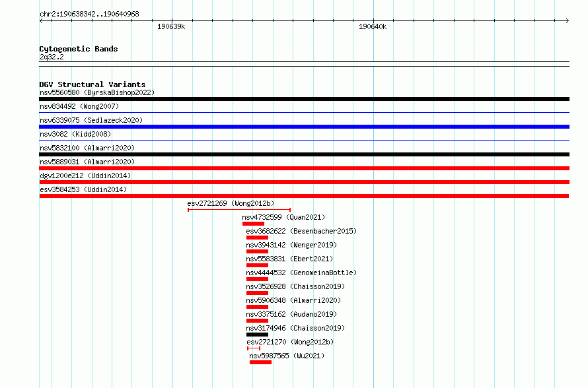Click the DGV Structural Variants track title

tap(92, 84)
